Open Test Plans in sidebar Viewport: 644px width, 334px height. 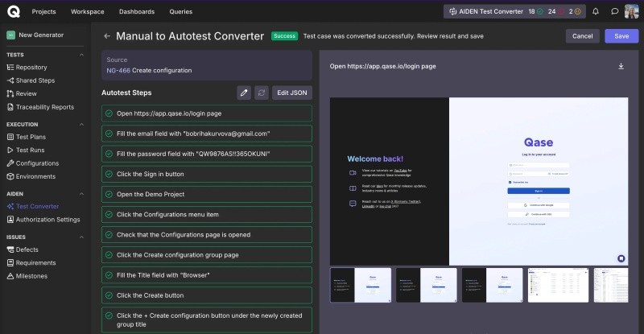click(x=31, y=137)
